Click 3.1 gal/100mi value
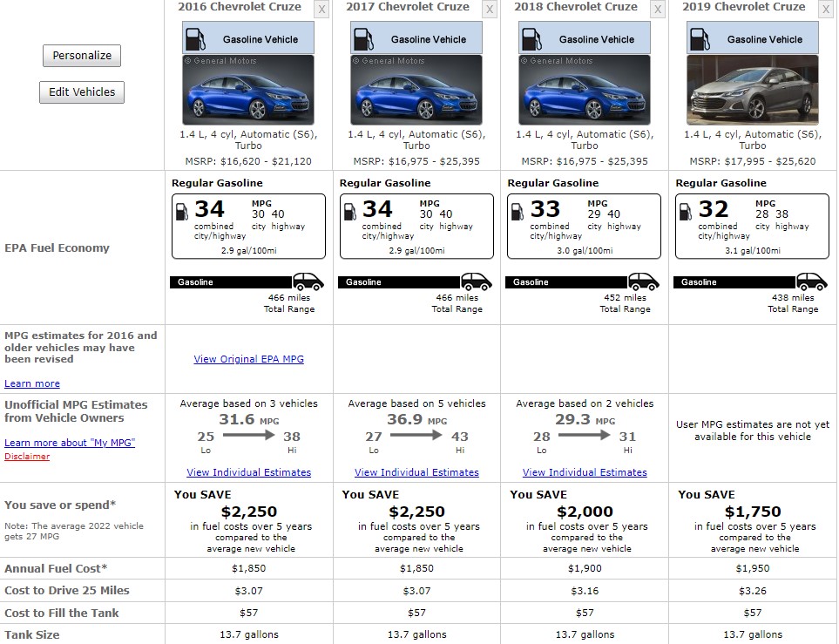This screenshot has width=839, height=644. (753, 250)
